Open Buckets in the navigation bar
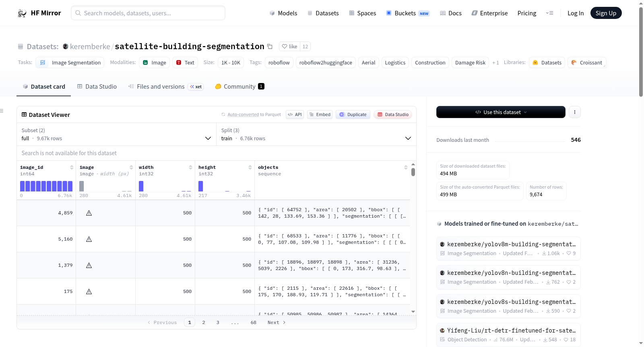The width and height of the screenshot is (644, 347). (x=408, y=13)
